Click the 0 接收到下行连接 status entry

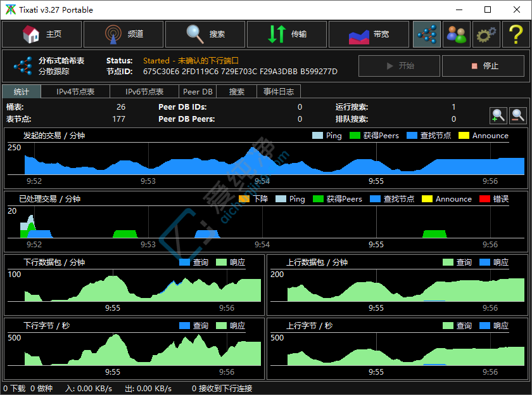pyautogui.click(x=222, y=388)
